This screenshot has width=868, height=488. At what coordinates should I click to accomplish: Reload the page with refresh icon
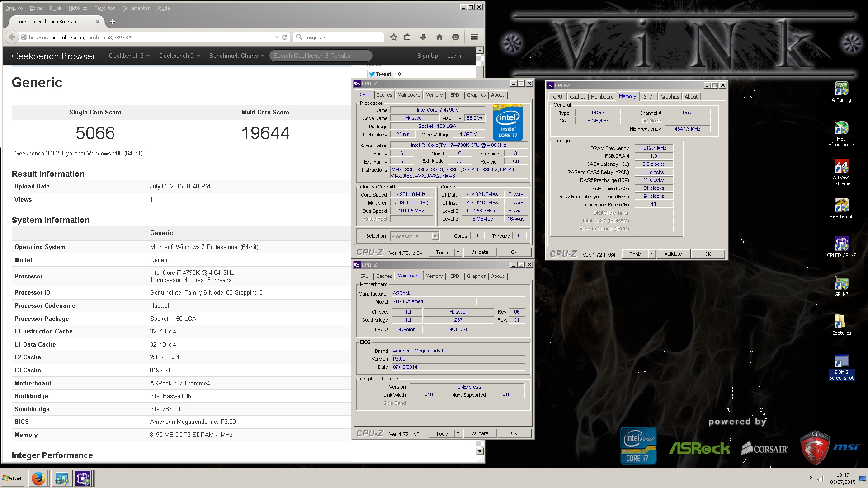(285, 37)
